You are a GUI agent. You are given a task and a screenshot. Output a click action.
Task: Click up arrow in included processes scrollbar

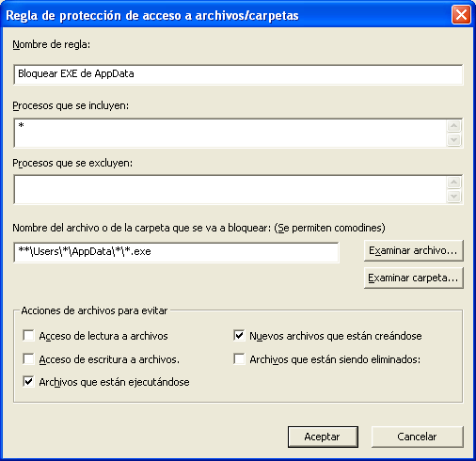(x=453, y=126)
